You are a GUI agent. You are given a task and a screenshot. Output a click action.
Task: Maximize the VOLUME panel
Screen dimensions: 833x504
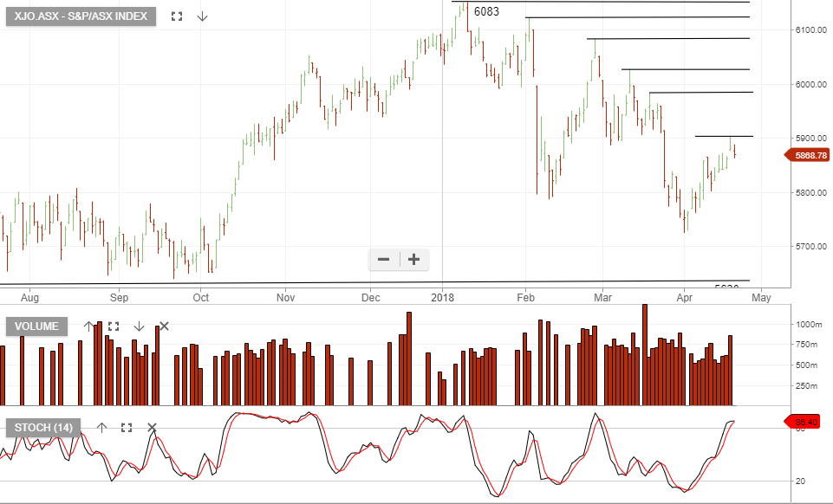click(114, 326)
